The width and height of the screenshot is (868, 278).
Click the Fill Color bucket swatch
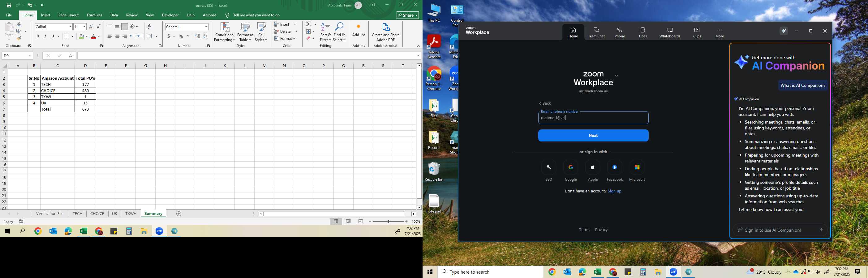81,36
